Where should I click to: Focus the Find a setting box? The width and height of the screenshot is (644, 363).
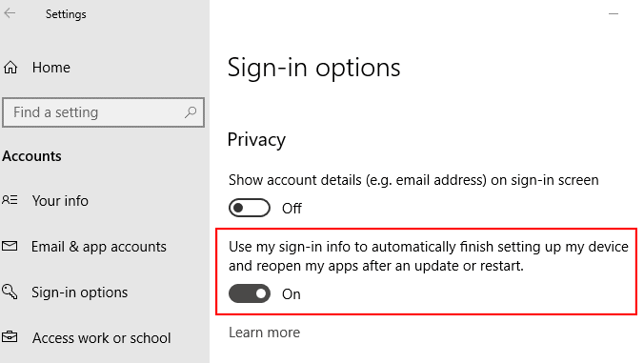[x=103, y=112]
